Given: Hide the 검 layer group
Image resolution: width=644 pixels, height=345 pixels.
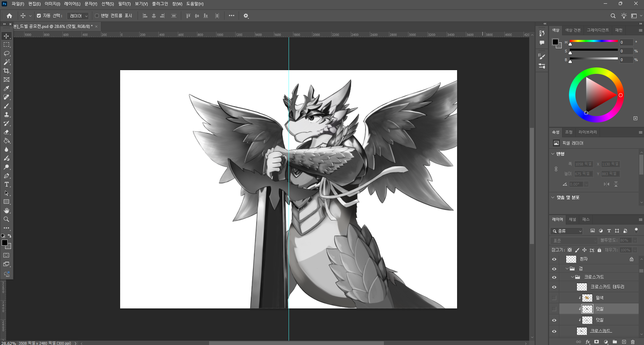Looking at the screenshot, I should point(554,269).
